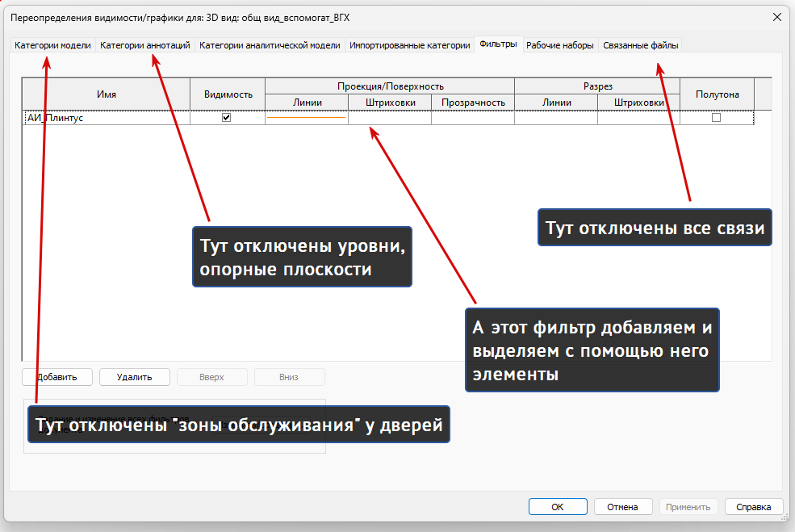Screen dimensions: 795x532
Task: Select the АИ_Плинтус filter name cell
Action: click(107, 118)
